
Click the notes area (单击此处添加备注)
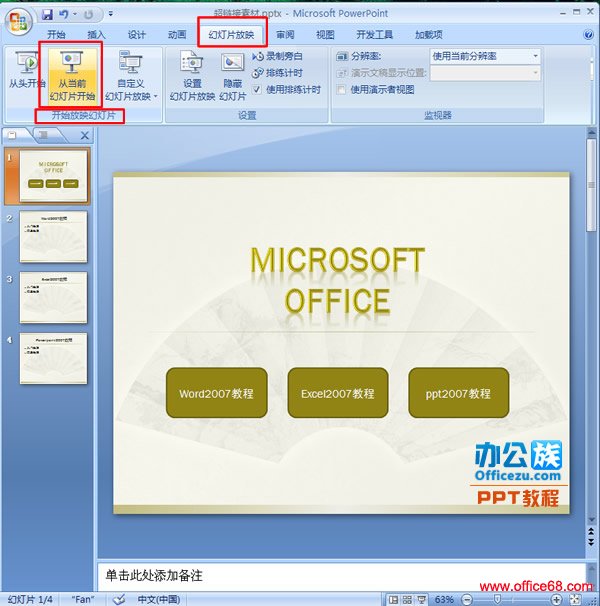click(342, 576)
